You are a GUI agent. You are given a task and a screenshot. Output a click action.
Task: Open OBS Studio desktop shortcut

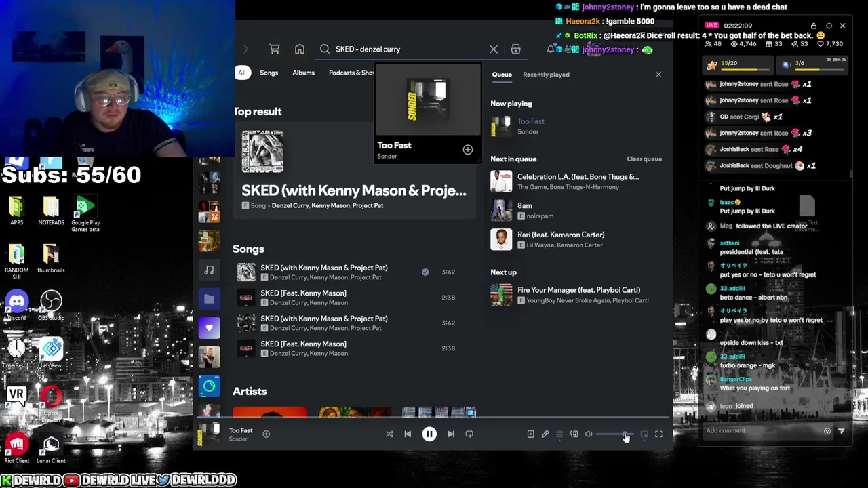(x=51, y=304)
